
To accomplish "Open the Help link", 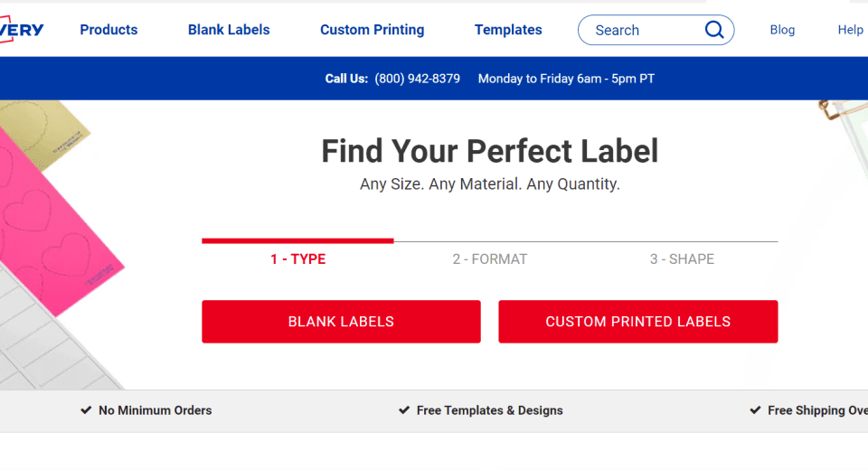I will point(850,30).
